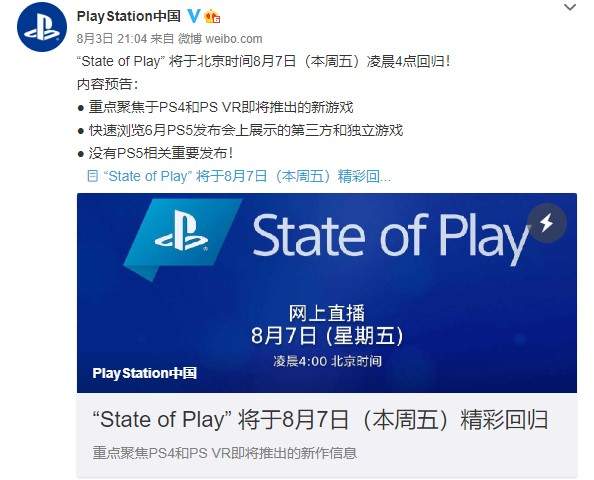The width and height of the screenshot is (594, 480).
Task: Click the orange membership badge icon
Action: [x=213, y=17]
